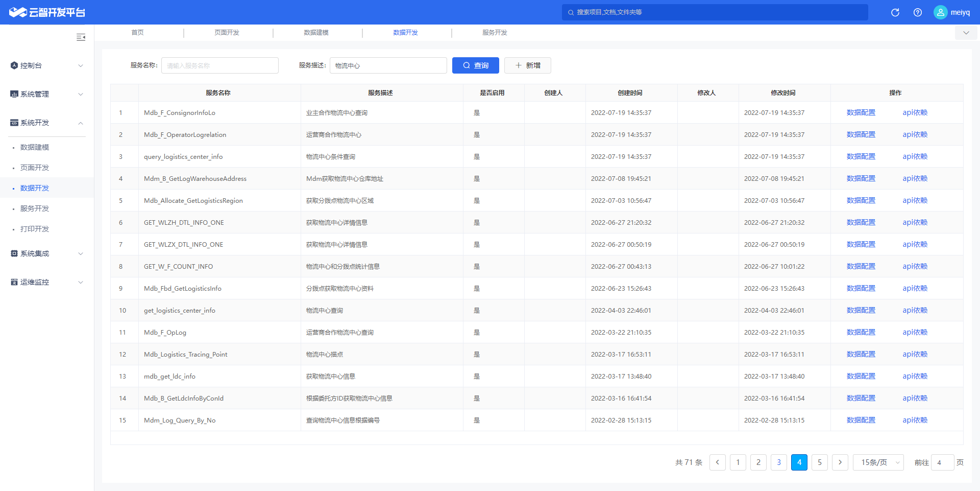Expand the 系统集成 menu chevron
The image size is (980, 491).
[80, 253]
